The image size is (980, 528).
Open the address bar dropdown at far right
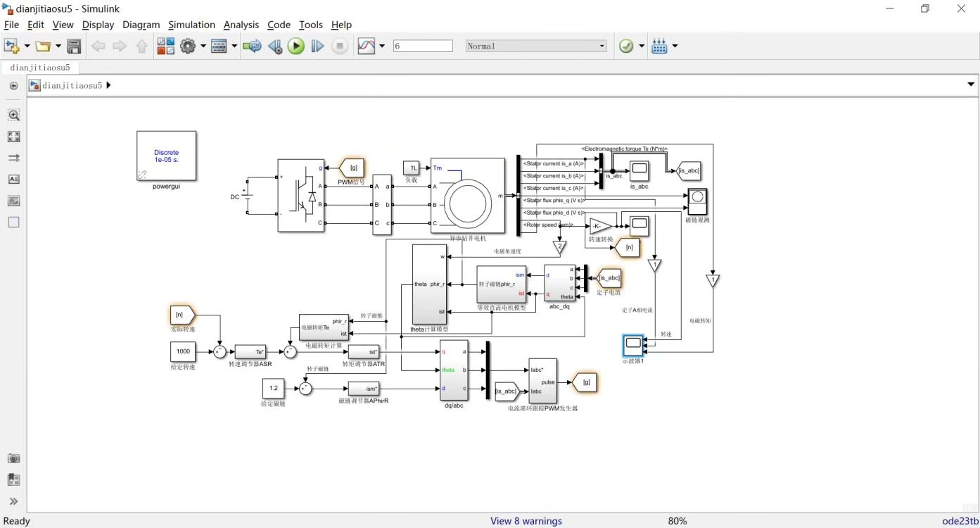(972, 84)
